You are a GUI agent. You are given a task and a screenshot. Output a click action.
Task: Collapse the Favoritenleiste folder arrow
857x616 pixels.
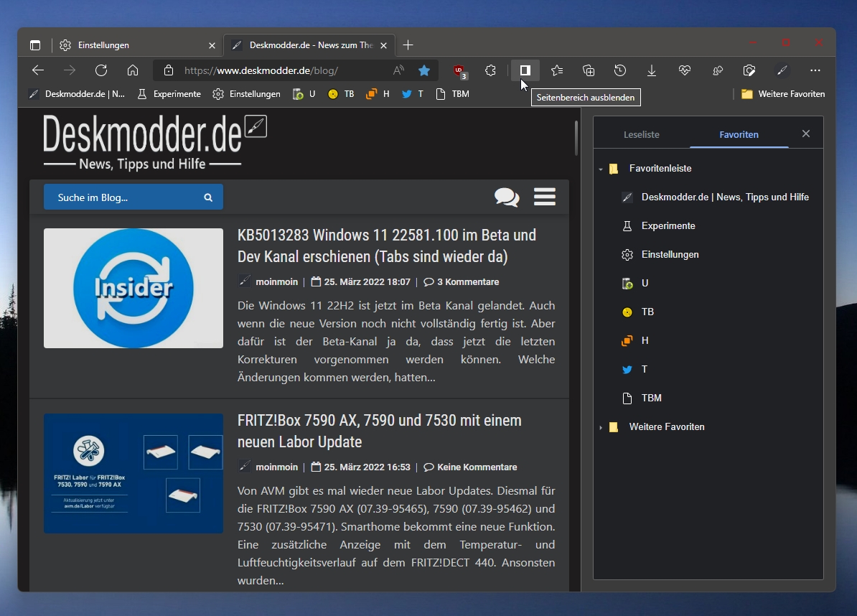[x=601, y=169]
